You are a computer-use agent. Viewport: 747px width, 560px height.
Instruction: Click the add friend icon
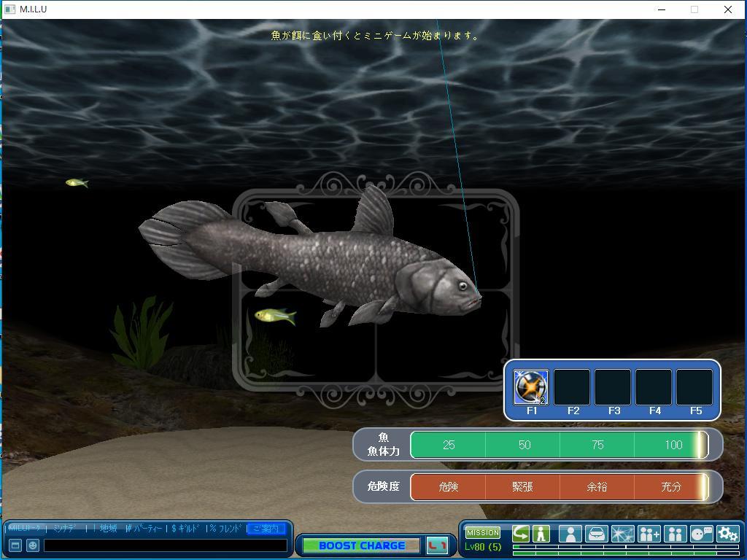pyautogui.click(x=649, y=534)
